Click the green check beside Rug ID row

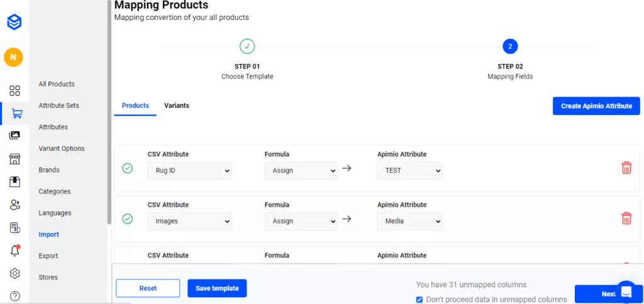pyautogui.click(x=128, y=168)
